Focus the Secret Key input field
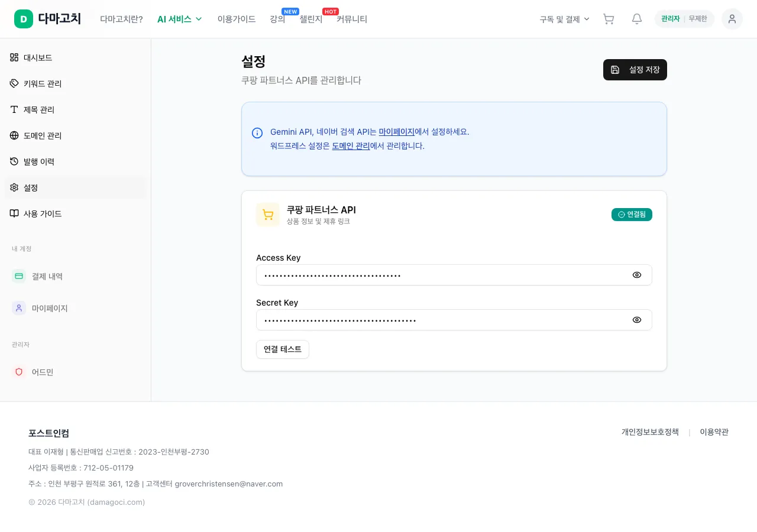 pos(454,320)
